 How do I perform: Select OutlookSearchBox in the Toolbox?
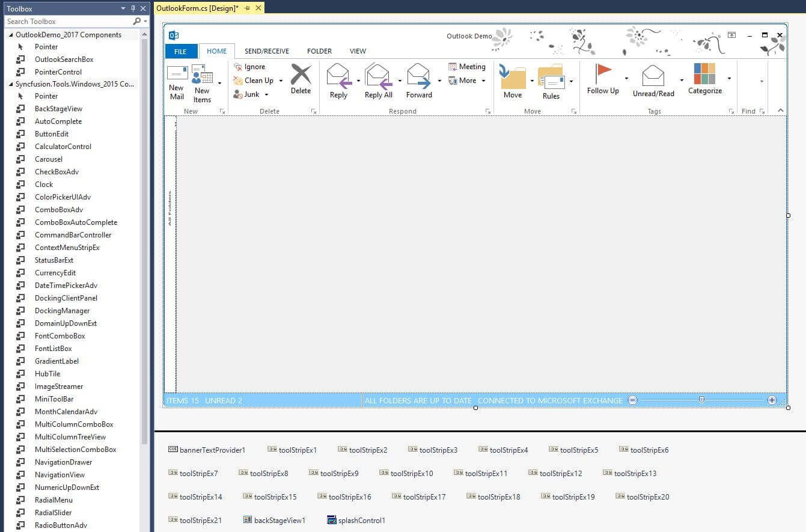(64, 60)
